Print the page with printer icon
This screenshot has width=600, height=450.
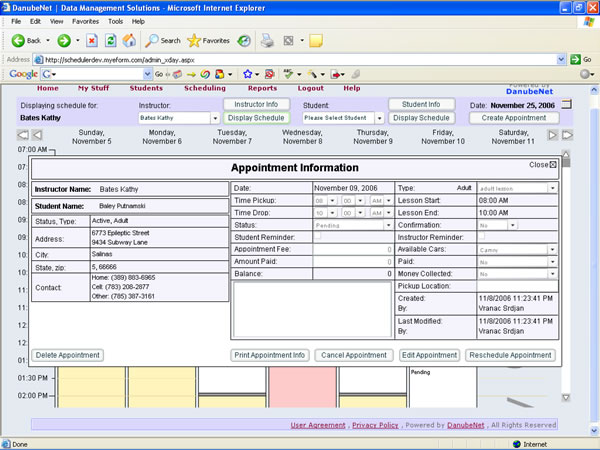[267, 41]
